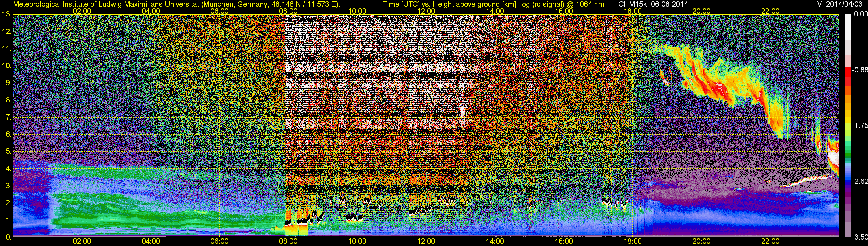Click the '7.' height axis label
Screen dimensions: 868x246
8,117
